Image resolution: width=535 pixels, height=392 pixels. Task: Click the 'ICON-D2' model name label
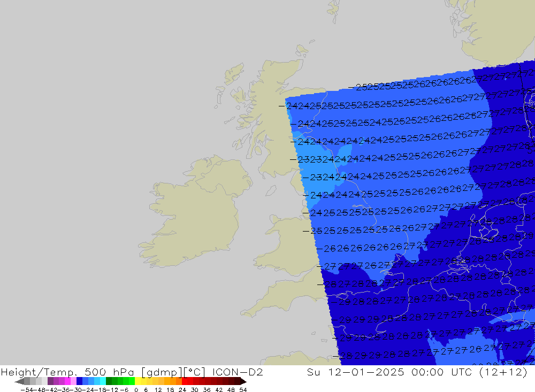(238, 372)
